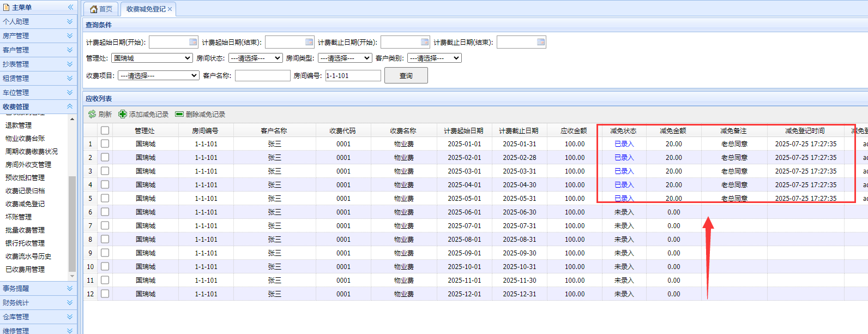Click 删除减免记录 with the minus icon

point(200,114)
